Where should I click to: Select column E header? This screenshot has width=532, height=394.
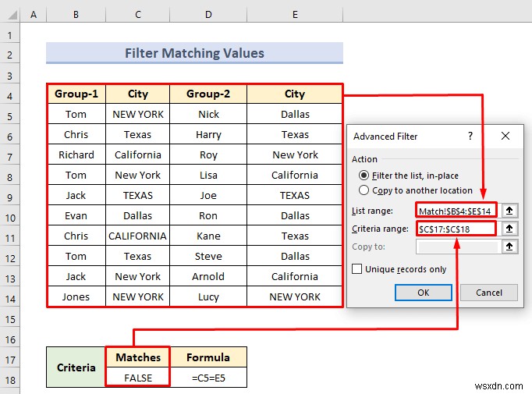pyautogui.click(x=295, y=15)
